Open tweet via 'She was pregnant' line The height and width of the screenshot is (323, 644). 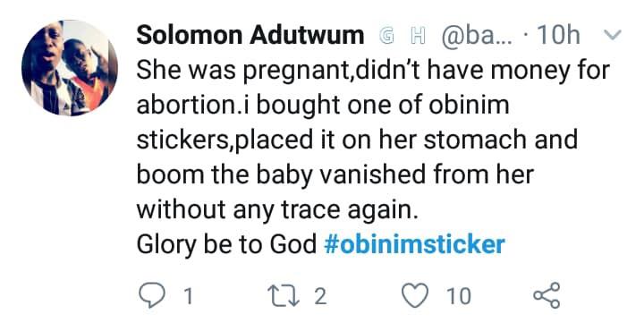373,71
